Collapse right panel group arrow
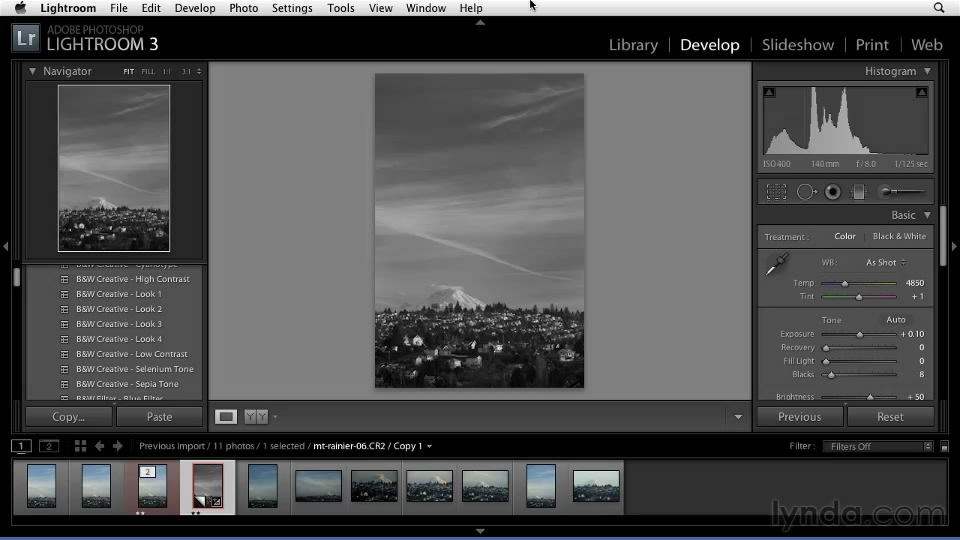 (x=954, y=246)
